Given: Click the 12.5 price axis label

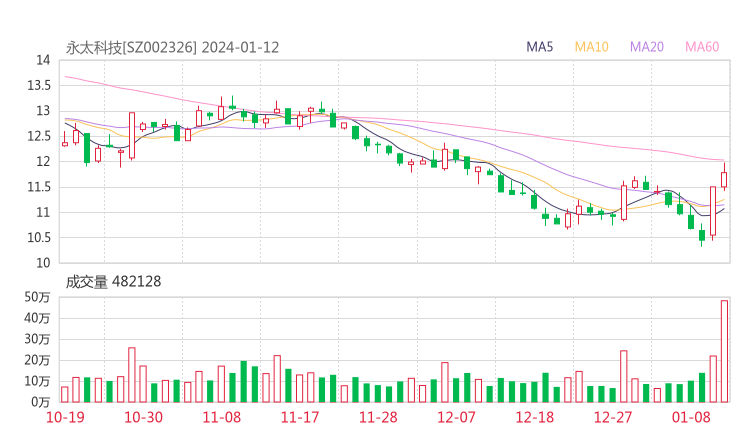Looking at the screenshot, I should coord(39,136).
